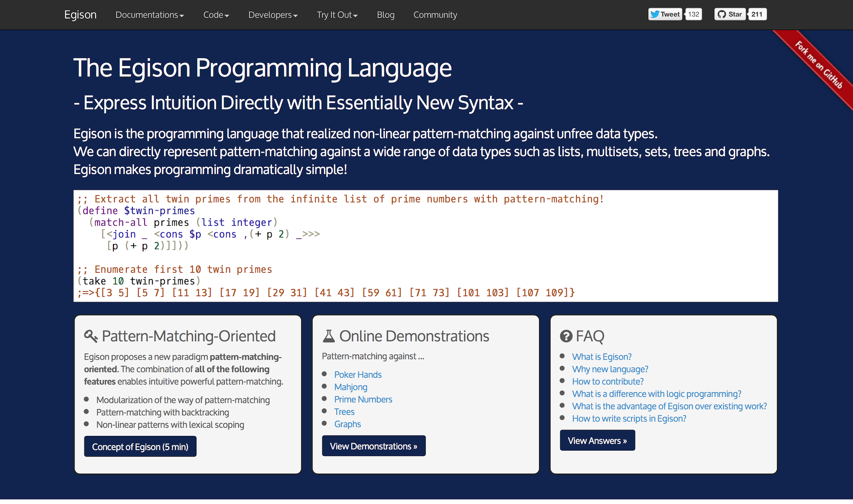This screenshot has width=853, height=504.
Task: Click 'Pattern-matching with backtracking' list item
Action: [x=163, y=412]
